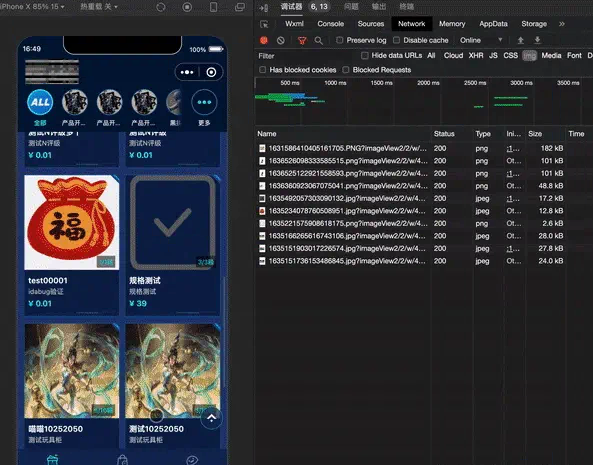Toggle the red filter funnel icon

point(302,40)
